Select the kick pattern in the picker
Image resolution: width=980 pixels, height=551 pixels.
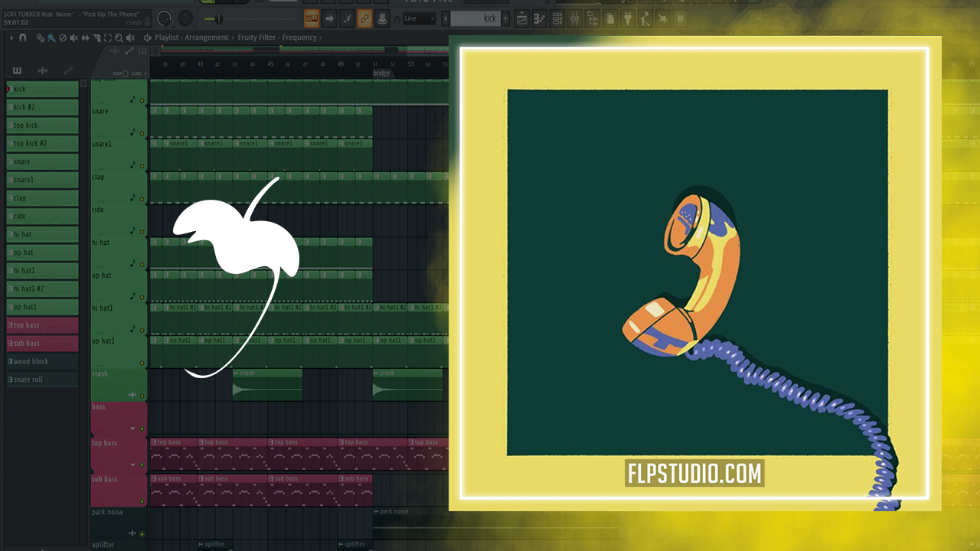[x=43, y=89]
